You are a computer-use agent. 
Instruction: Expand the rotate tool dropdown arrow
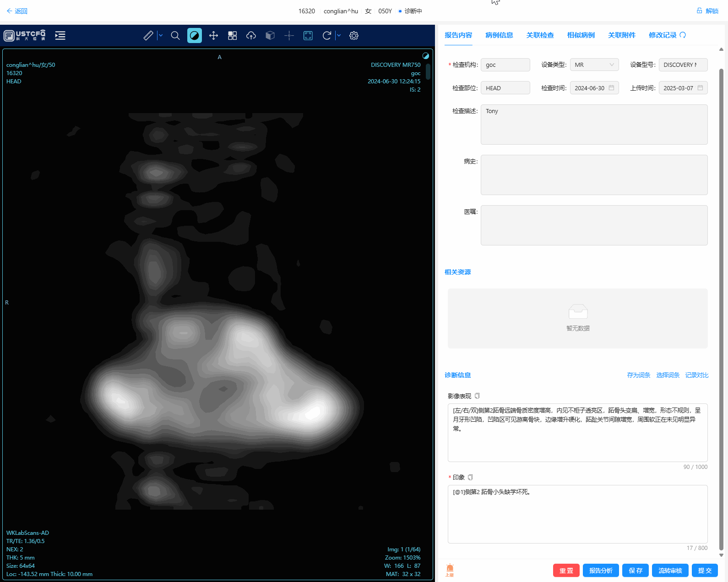(339, 35)
